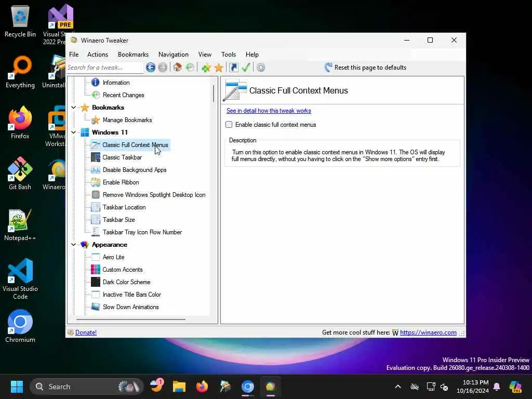This screenshot has width=532, height=399.
Task: Collapse the Windows 11 tree section
Action: tap(73, 132)
